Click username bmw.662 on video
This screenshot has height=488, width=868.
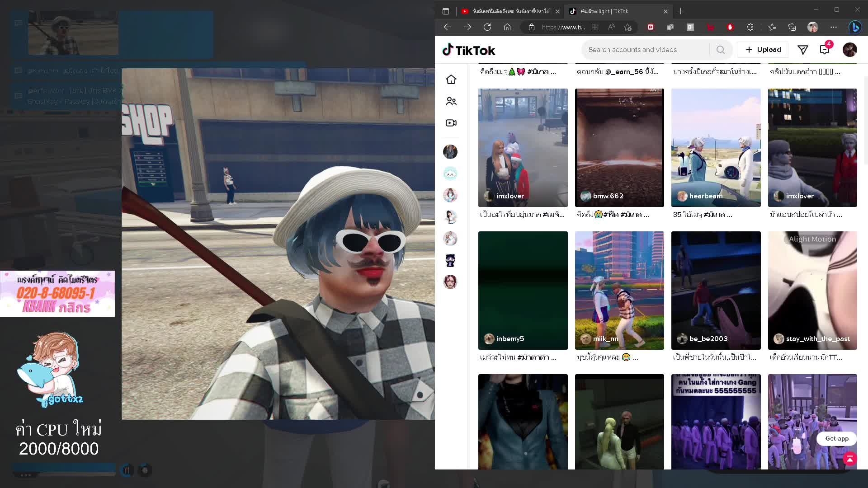608,196
